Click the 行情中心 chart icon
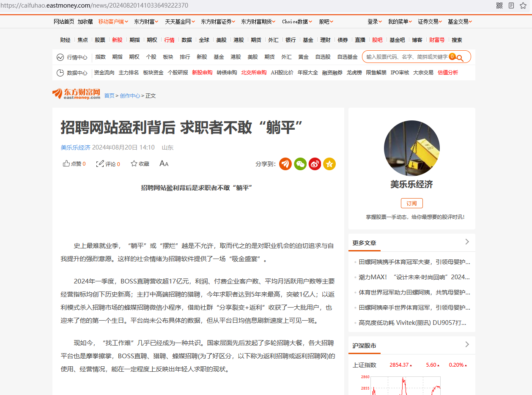Viewport: 532px width, 395px height. coord(60,57)
